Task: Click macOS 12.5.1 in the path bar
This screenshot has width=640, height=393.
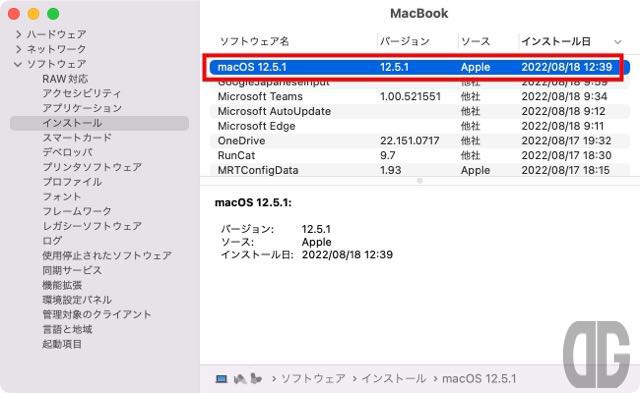Action: click(x=479, y=379)
